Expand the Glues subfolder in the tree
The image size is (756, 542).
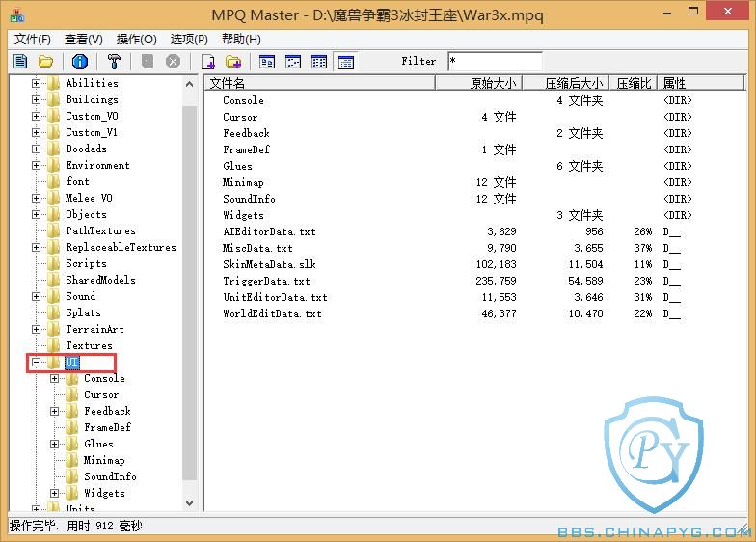pos(55,444)
